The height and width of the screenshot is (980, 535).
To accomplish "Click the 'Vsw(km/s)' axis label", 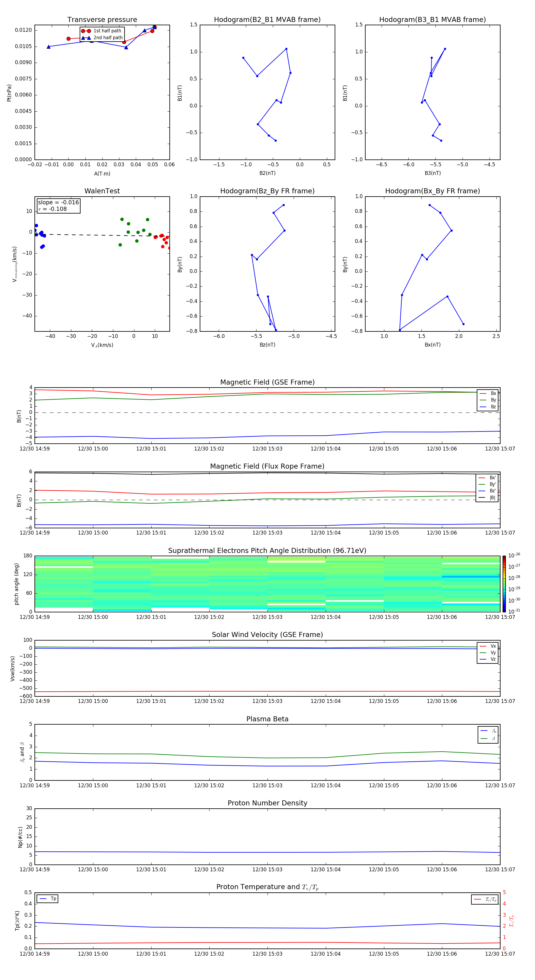I will click(12, 668).
